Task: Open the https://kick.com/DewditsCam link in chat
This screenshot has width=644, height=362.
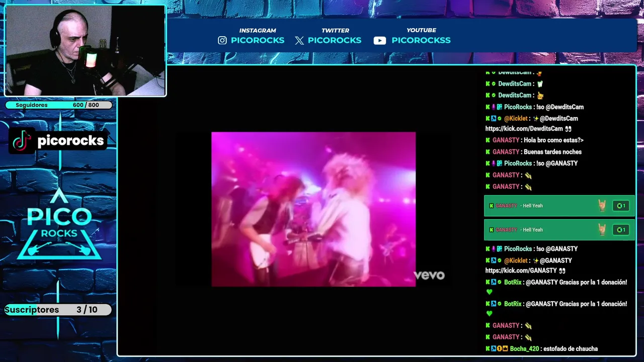Action: (x=524, y=129)
